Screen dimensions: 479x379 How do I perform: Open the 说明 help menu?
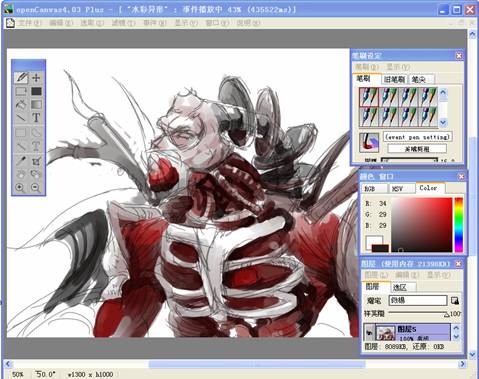[x=248, y=23]
